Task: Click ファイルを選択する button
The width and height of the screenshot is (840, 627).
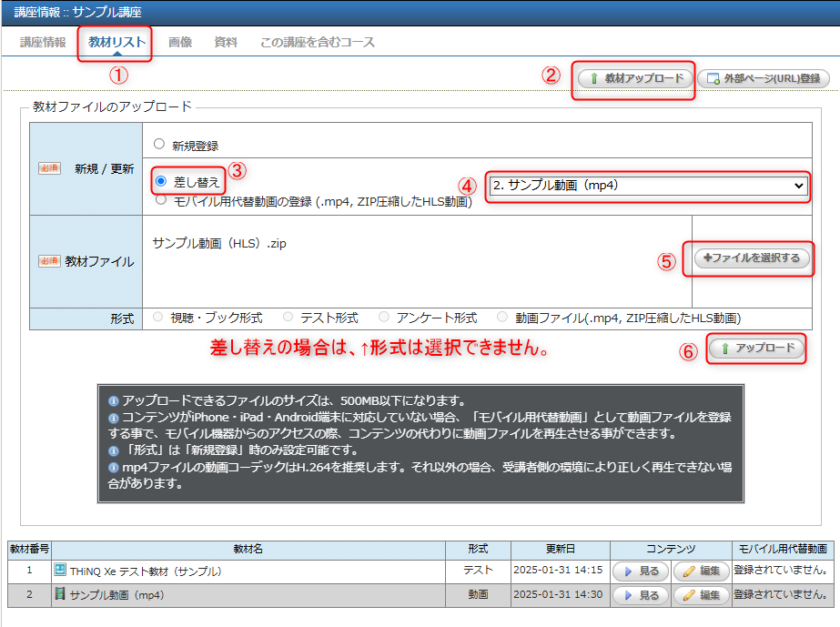Action: pos(751,258)
